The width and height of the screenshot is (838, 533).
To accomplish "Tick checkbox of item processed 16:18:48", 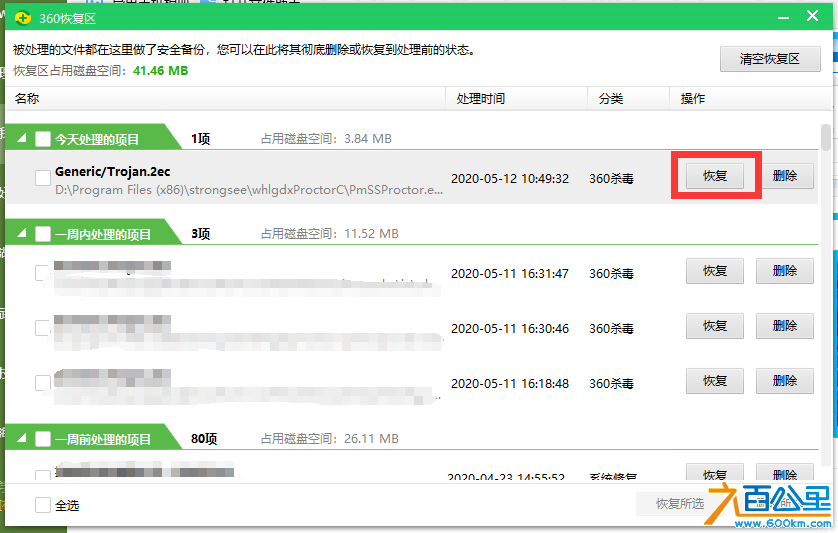I will 43,383.
